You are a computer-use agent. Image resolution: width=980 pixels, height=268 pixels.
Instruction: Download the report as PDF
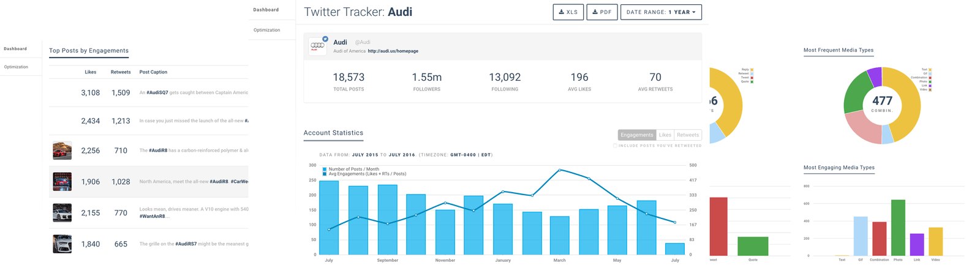point(601,12)
